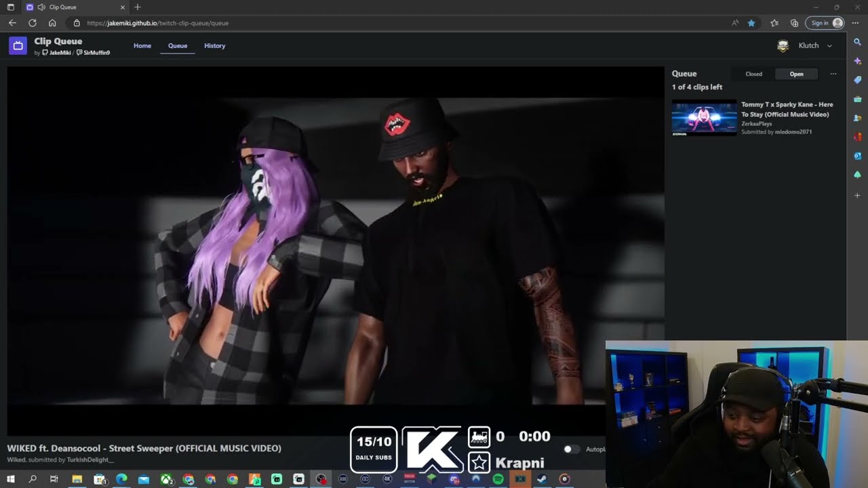Viewport: 868px width, 488px height.
Task: Add a sidebar app with plus
Action: tap(857, 195)
